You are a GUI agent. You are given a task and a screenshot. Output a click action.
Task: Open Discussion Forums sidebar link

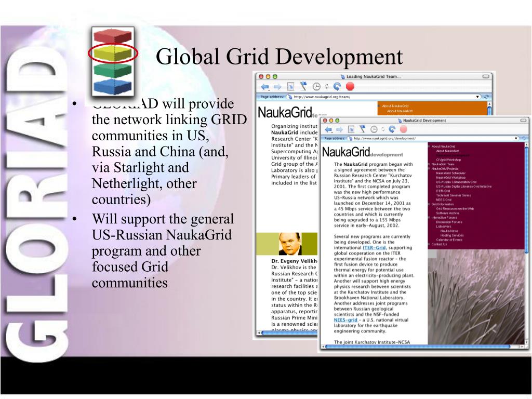coord(449,222)
